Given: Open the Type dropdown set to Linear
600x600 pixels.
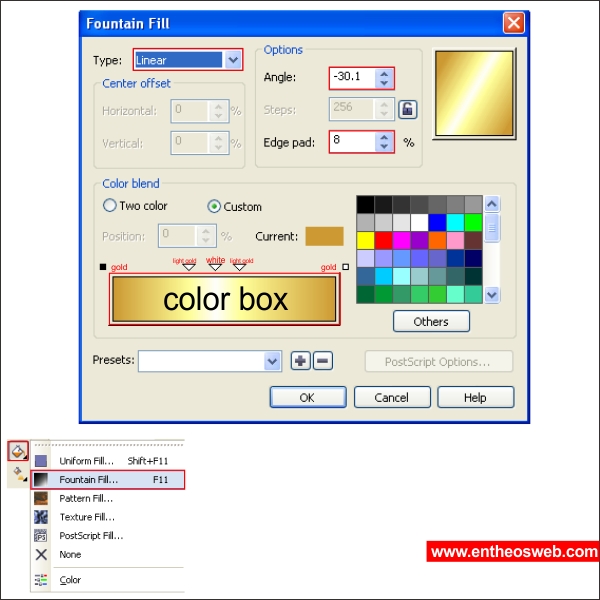Looking at the screenshot, I should (233, 60).
